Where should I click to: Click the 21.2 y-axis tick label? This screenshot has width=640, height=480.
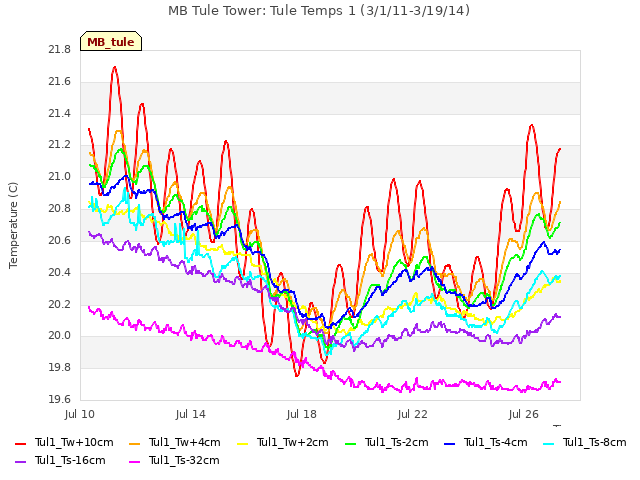tap(60, 145)
